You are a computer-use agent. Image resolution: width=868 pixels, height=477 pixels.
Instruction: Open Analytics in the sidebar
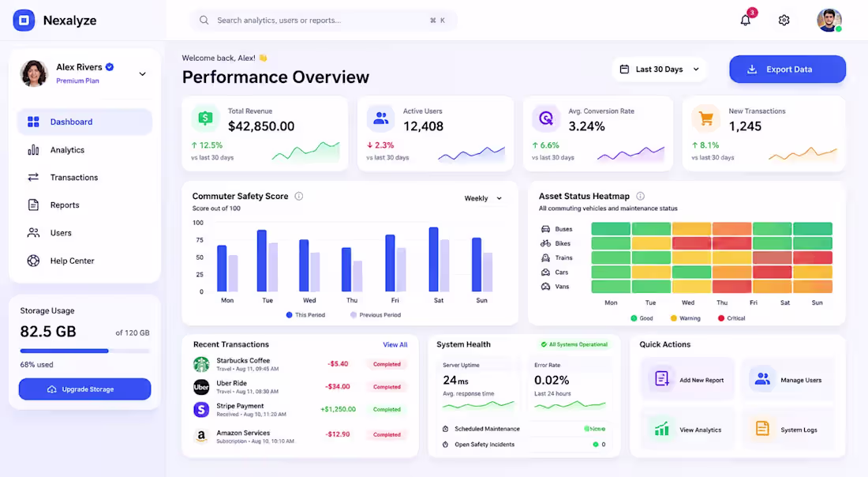tap(84, 150)
